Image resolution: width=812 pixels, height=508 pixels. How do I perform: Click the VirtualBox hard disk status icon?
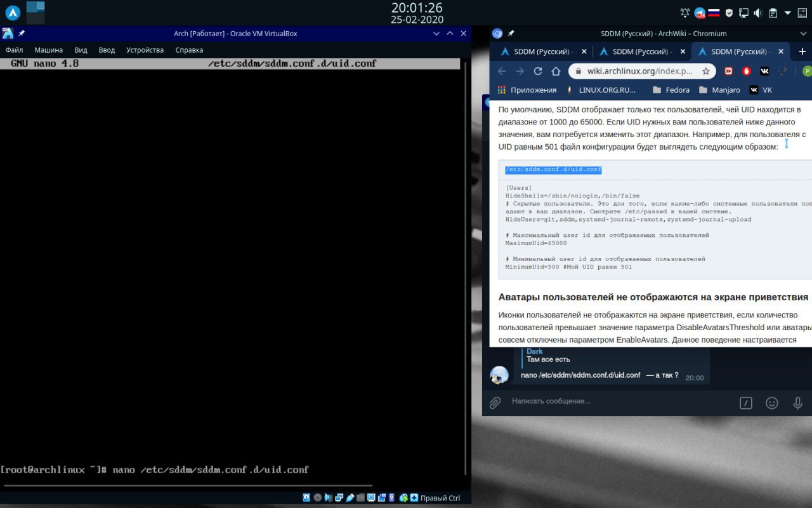[306, 498]
